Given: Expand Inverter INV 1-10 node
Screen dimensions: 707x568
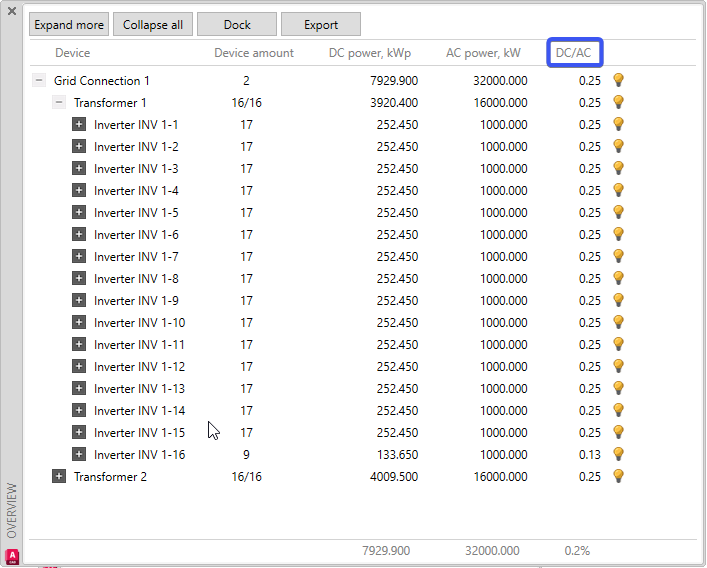Looking at the screenshot, I should tap(79, 323).
